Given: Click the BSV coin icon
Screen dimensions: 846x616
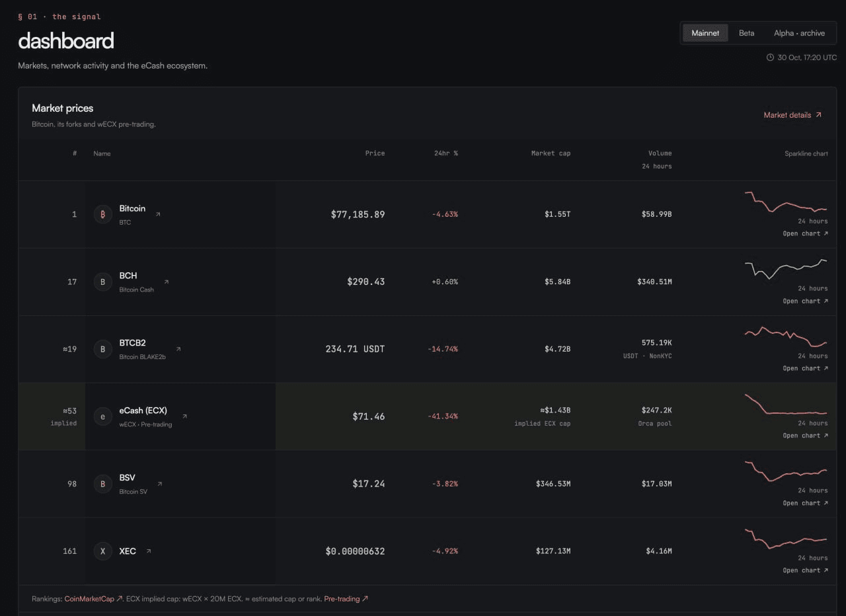Looking at the screenshot, I should (102, 484).
